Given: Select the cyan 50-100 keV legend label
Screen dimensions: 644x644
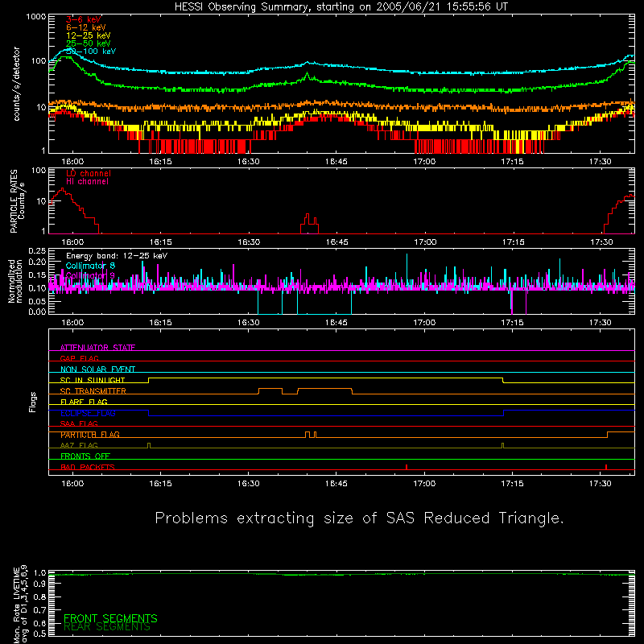Looking at the screenshot, I should coord(91,52).
